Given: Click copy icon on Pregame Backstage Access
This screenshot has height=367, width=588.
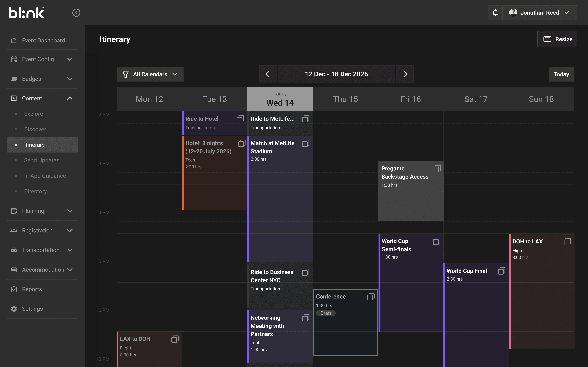Looking at the screenshot, I should 437,169.
